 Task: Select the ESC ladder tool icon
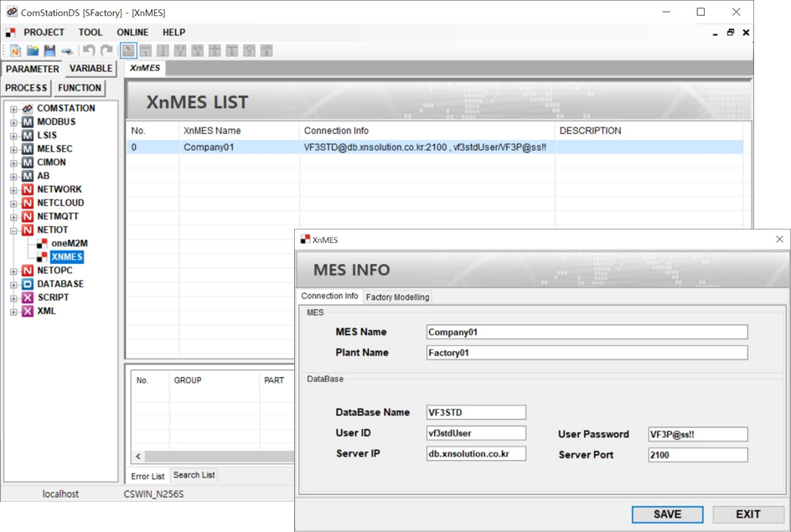coord(128,51)
